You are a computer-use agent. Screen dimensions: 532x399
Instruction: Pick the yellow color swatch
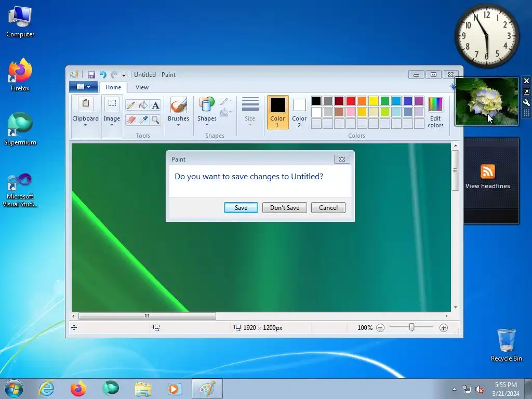tap(373, 101)
